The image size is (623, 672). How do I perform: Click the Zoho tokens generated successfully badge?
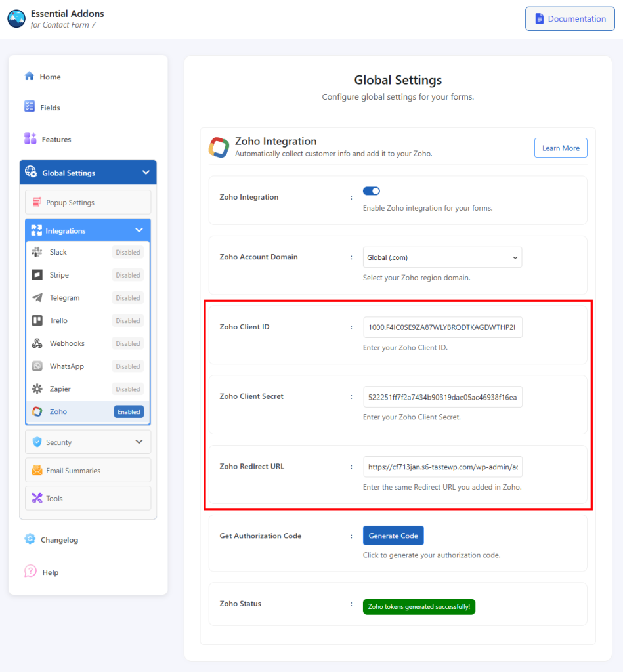tap(419, 606)
